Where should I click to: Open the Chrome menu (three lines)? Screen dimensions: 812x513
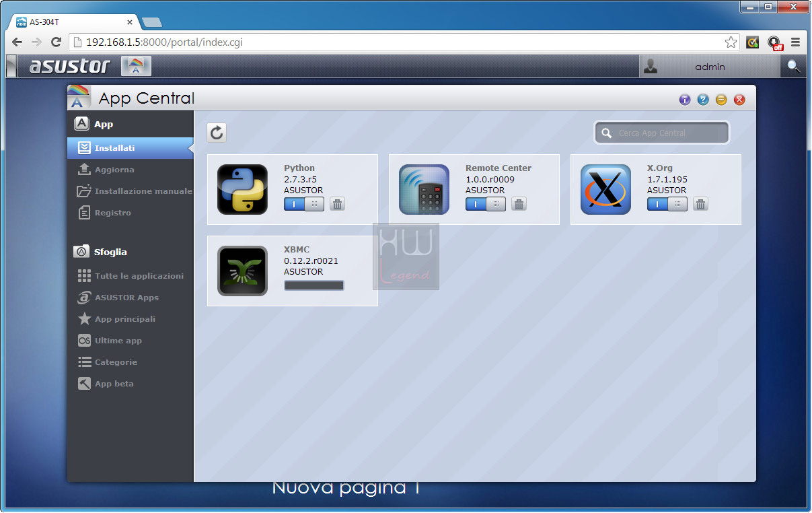[795, 42]
